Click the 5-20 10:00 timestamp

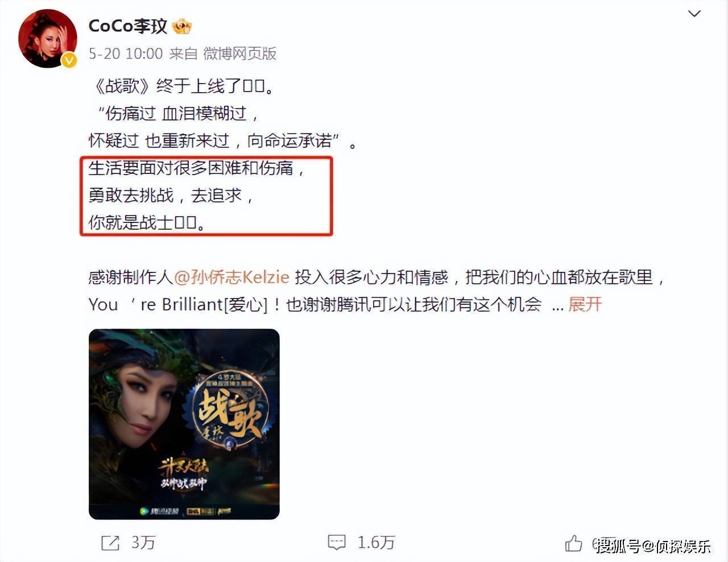coord(126,53)
